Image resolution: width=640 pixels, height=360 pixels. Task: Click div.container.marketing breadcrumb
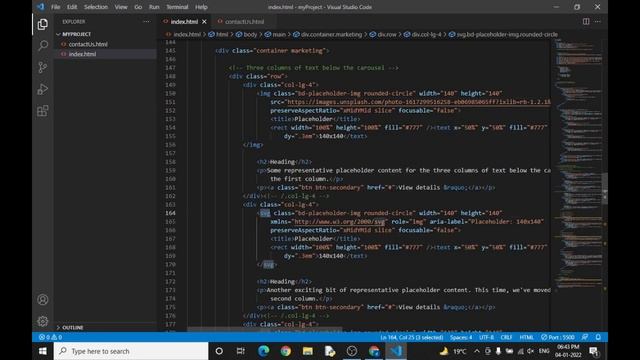tap(331, 34)
